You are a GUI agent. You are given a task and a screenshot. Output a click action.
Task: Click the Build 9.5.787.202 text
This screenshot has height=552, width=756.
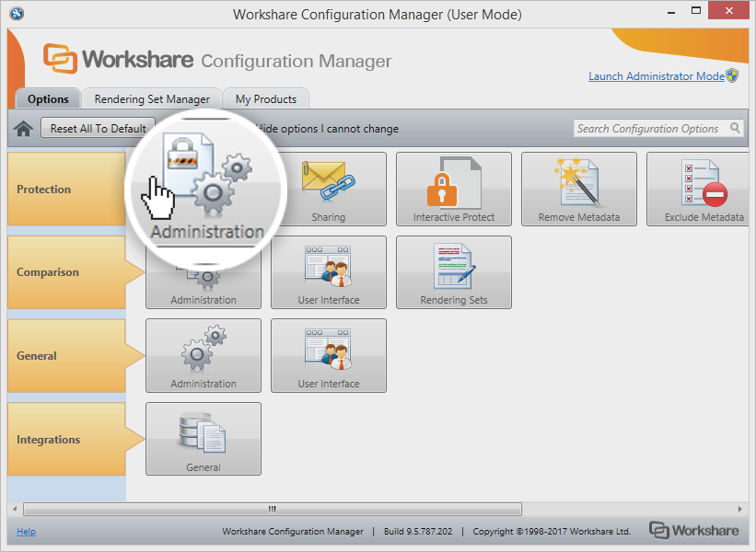click(x=418, y=531)
